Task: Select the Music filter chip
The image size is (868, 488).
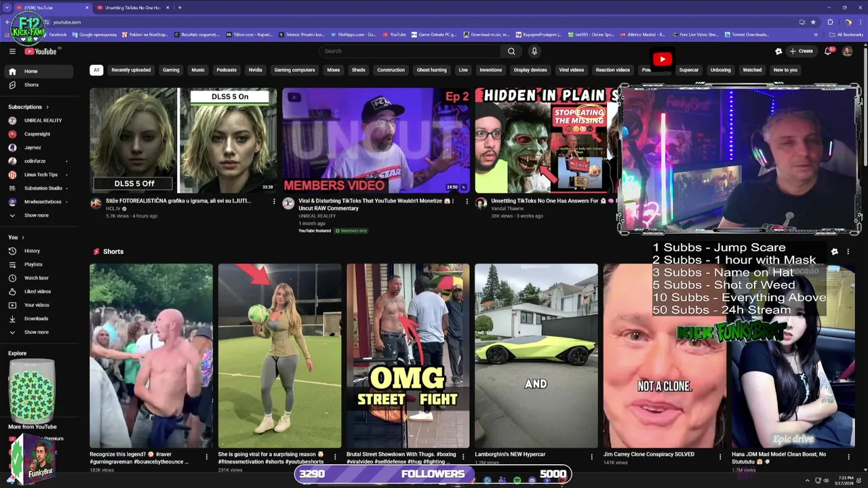Action: pyautogui.click(x=198, y=70)
